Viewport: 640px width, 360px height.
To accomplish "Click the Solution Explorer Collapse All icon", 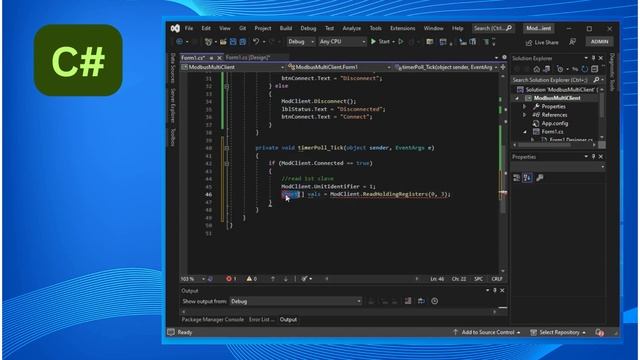I will pyautogui.click(x=595, y=69).
